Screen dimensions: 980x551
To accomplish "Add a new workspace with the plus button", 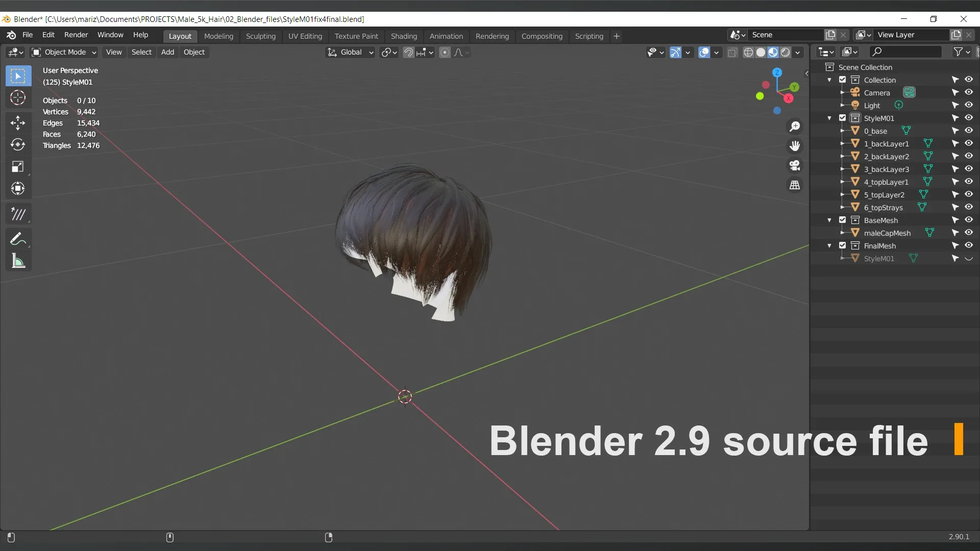I will coord(616,36).
